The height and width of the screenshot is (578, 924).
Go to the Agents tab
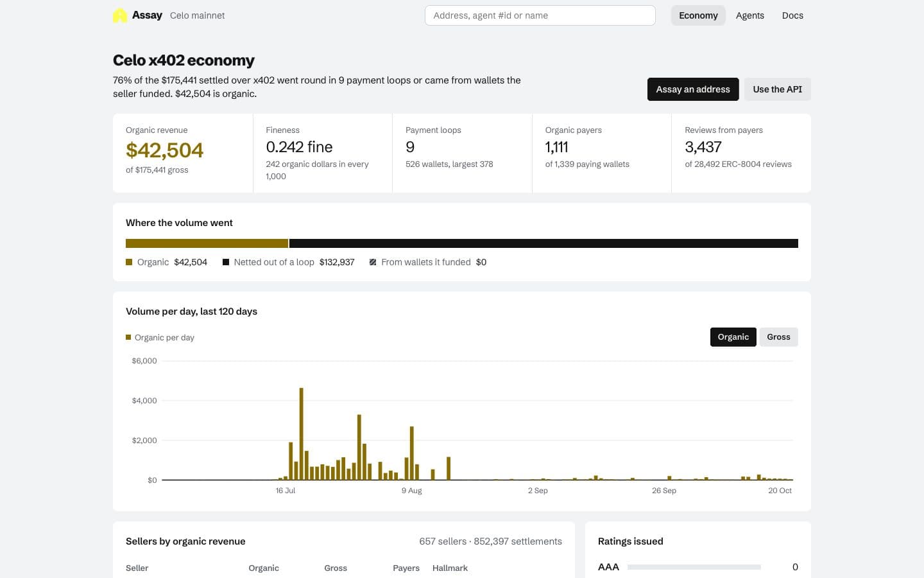(x=749, y=15)
